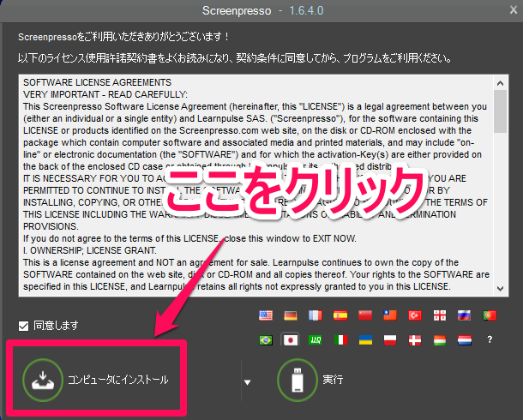Open the install options dropdown arrow
The height and width of the screenshot is (420, 523).
pos(247,382)
